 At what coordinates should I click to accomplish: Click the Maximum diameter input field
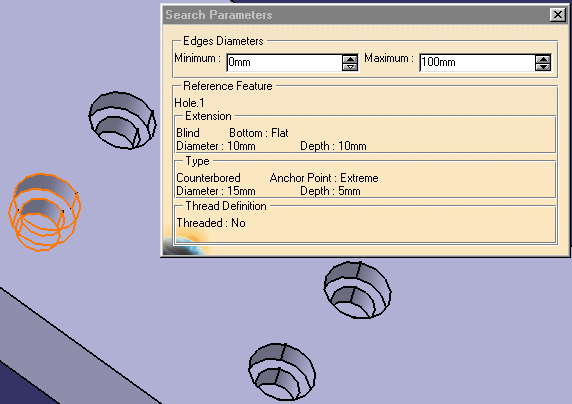point(478,62)
